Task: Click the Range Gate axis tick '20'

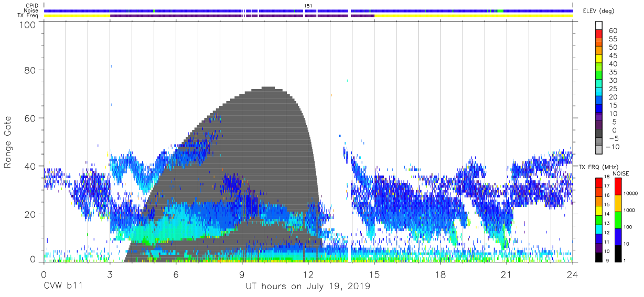Action: (30, 214)
